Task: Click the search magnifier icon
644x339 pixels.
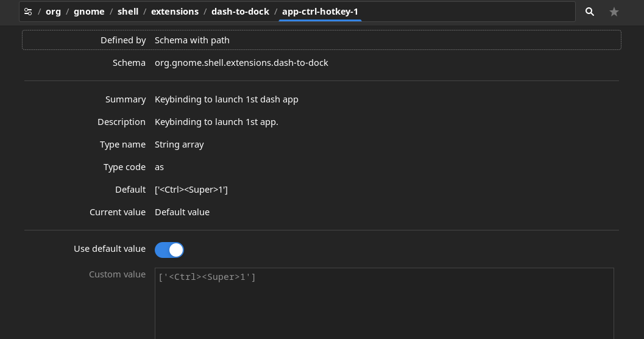Action: (x=589, y=12)
